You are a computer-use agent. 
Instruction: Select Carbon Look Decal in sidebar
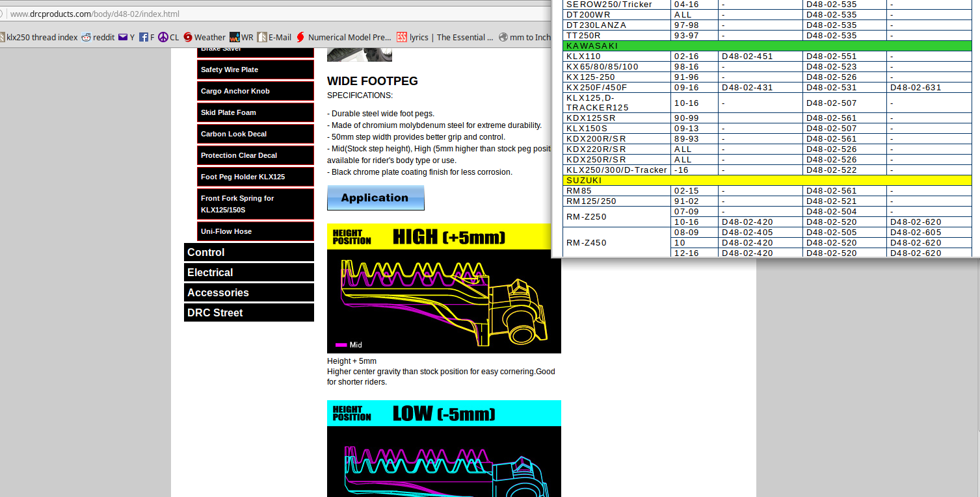pos(256,134)
